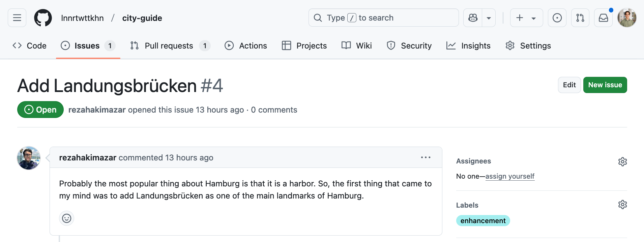Open the hamburger navigation menu
This screenshot has height=242, width=644.
17,18
